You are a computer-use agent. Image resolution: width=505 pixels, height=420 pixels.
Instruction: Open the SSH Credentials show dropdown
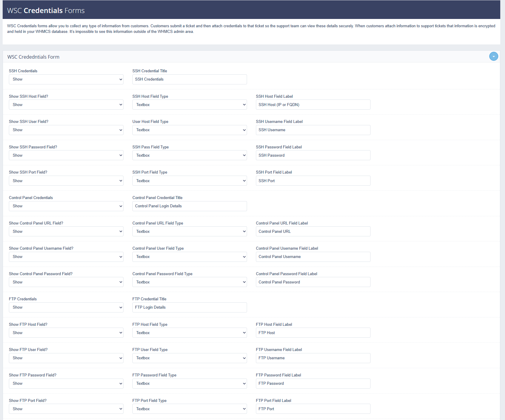(66, 79)
